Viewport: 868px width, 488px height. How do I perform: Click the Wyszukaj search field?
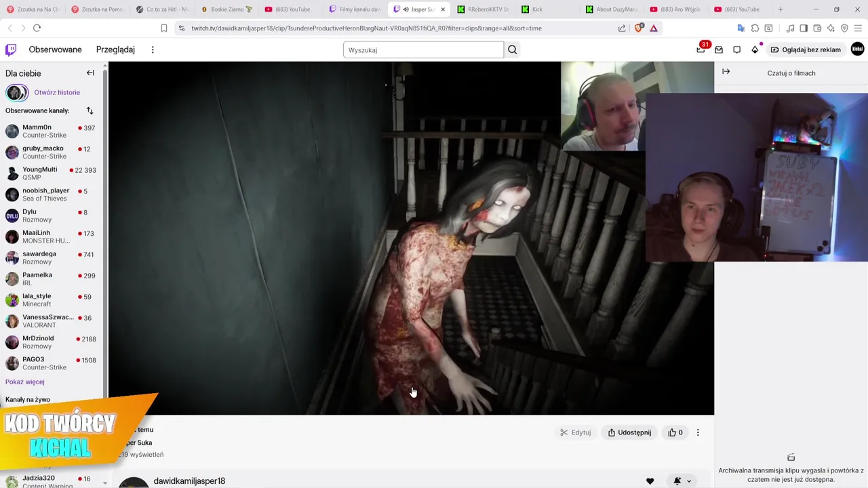(x=423, y=49)
